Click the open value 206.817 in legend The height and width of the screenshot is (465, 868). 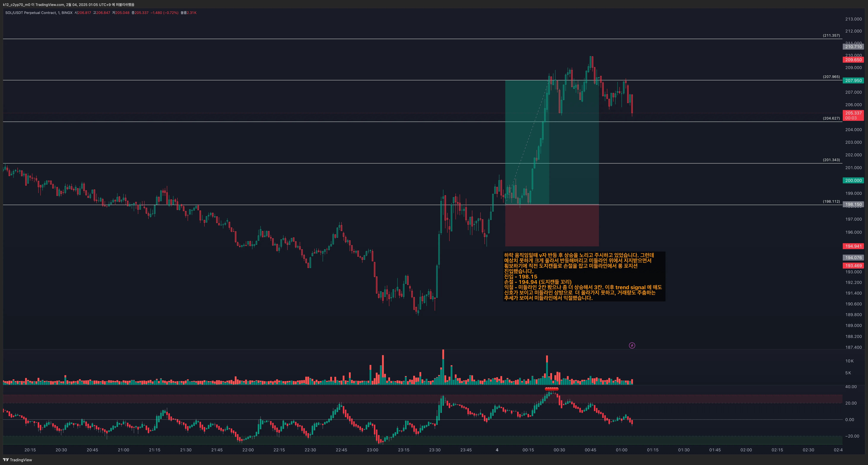[84, 13]
